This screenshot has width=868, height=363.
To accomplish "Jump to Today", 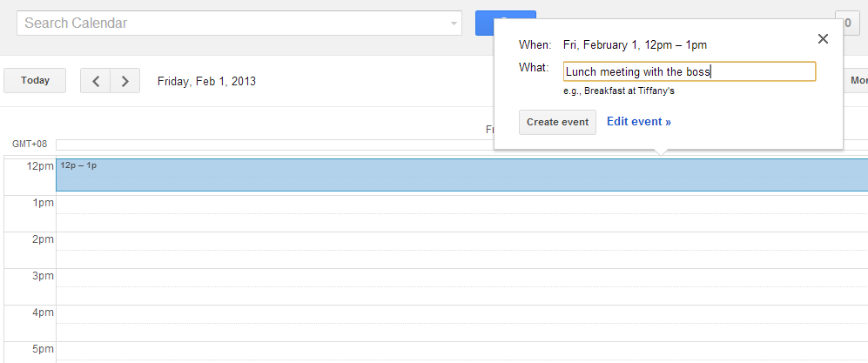I will tap(35, 81).
